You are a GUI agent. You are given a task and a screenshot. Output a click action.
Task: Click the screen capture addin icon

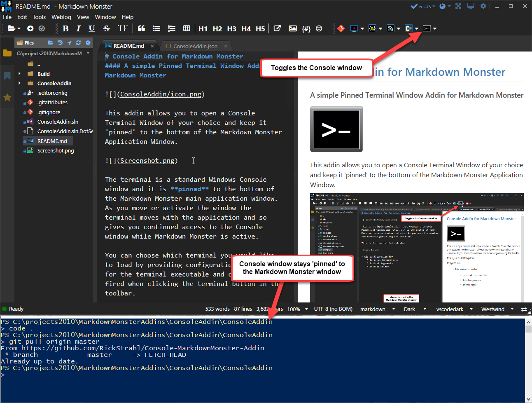[354, 28]
